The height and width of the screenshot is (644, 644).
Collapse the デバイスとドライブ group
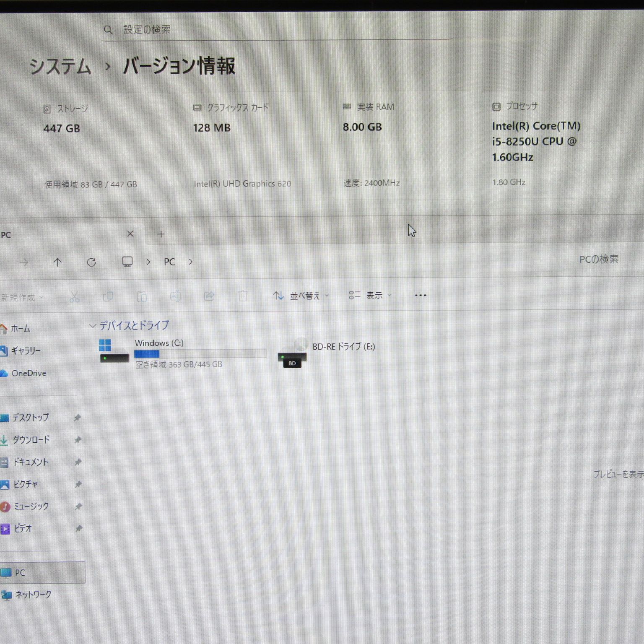93,326
